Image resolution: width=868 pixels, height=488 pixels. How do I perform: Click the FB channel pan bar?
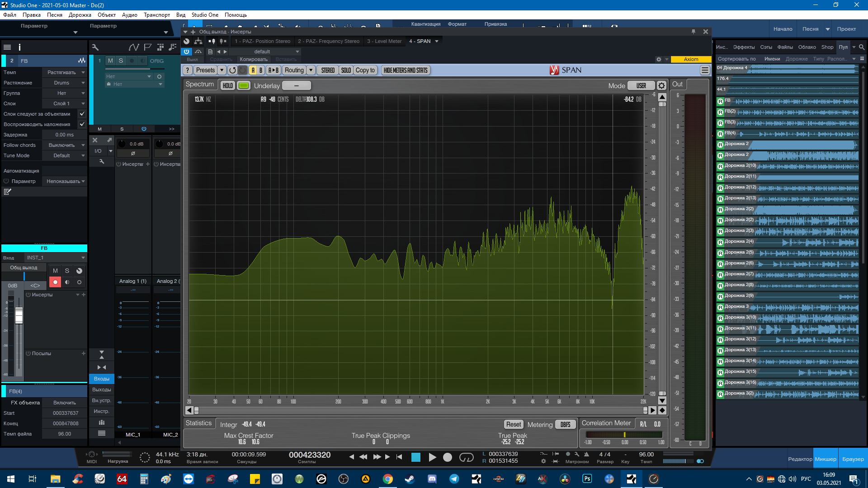pyautogui.click(x=24, y=276)
